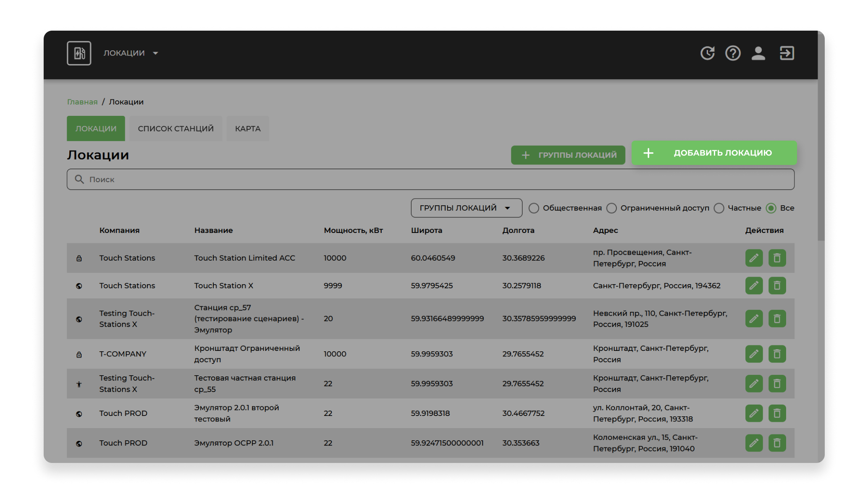Viewport: 868px width, 494px height.
Task: Click the logout exit icon
Action: 787,53
